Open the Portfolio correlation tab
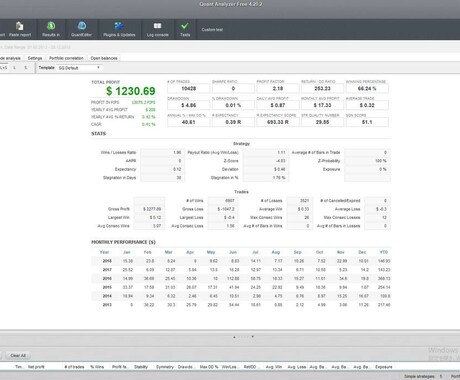Image resolution: width=460 pixels, height=380 pixels. coord(66,58)
